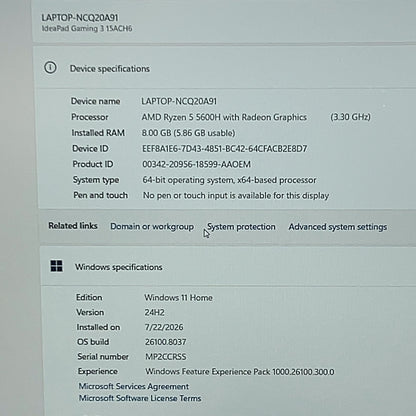The image size is (416, 416).
Task: Click the Experience label
Action: point(98,371)
